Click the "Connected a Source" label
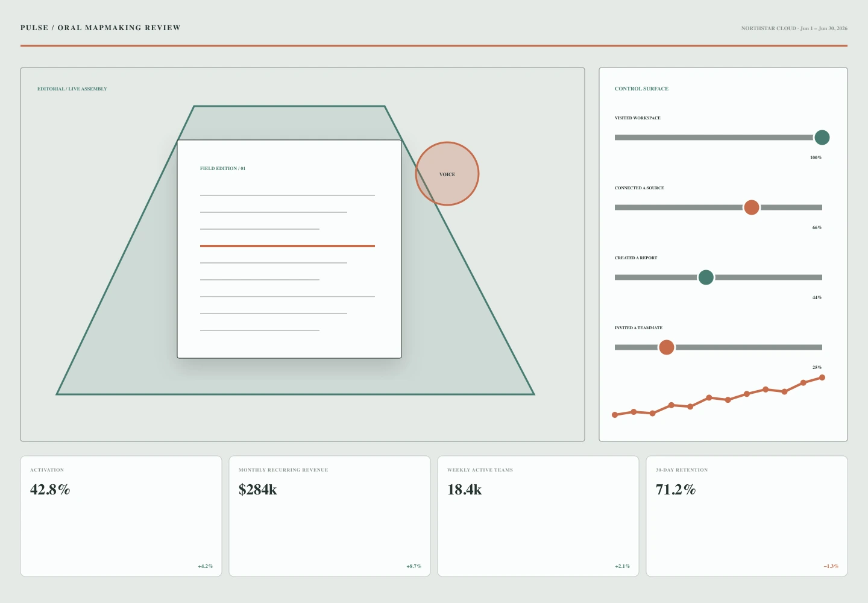Viewport: 868px width, 603px height. click(x=640, y=188)
